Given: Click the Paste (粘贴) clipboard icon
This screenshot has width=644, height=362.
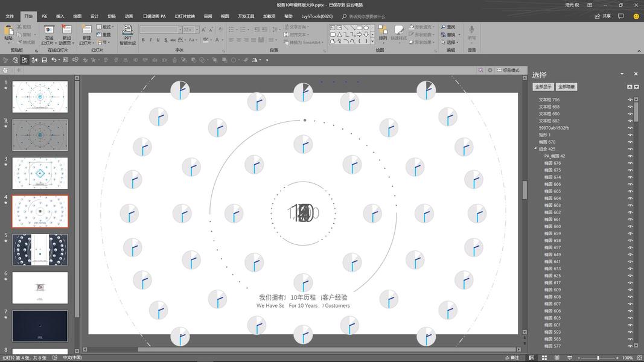Looking at the screenshot, I should [8, 30].
